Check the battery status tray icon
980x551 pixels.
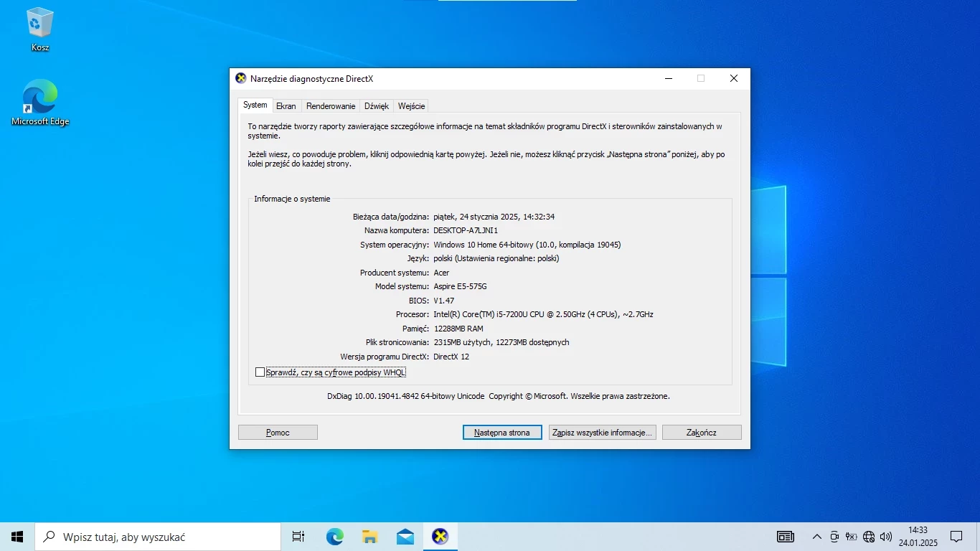pos(852,537)
